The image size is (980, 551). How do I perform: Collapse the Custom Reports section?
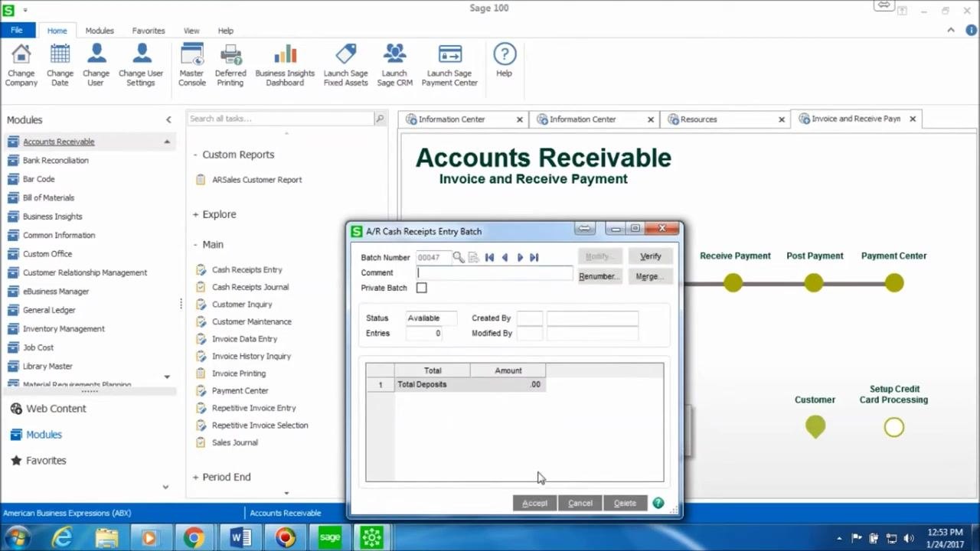[x=195, y=155]
